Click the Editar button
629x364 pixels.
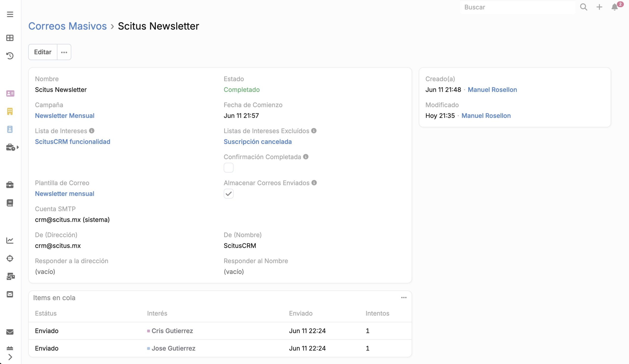coord(43,52)
